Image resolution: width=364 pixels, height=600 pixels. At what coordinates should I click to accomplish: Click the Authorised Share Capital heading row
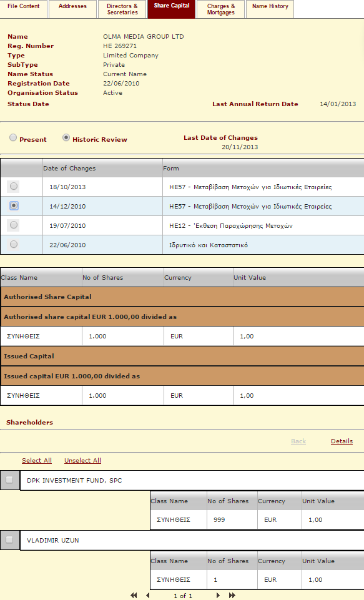[x=182, y=297]
